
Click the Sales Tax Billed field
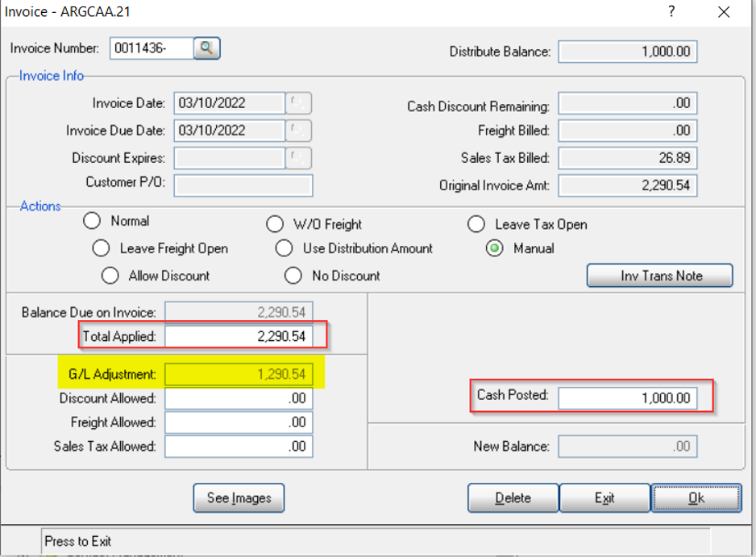click(x=628, y=158)
